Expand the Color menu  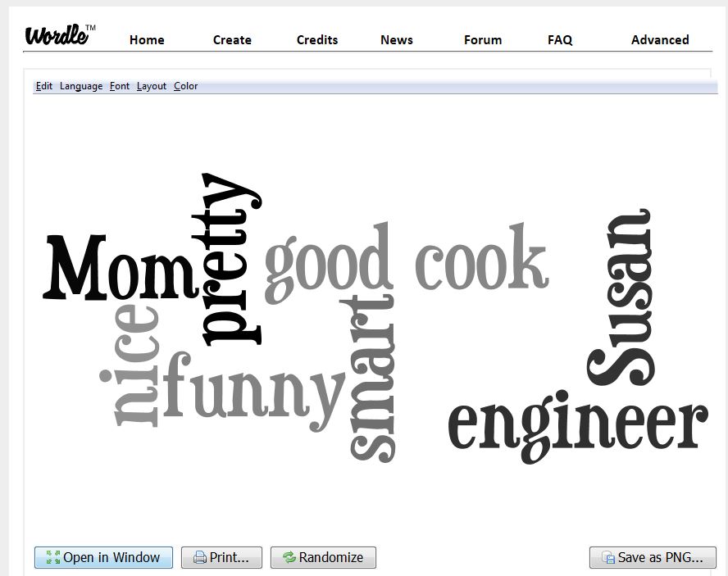coord(186,86)
